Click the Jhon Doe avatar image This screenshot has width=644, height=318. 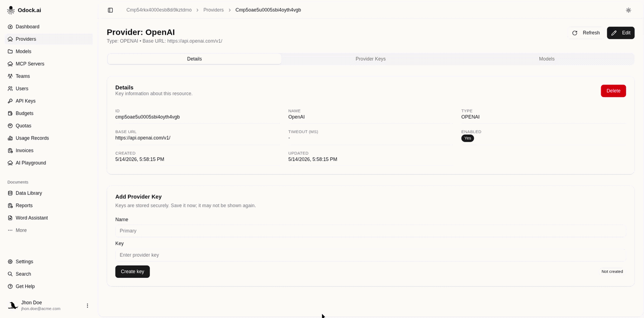pos(13,305)
